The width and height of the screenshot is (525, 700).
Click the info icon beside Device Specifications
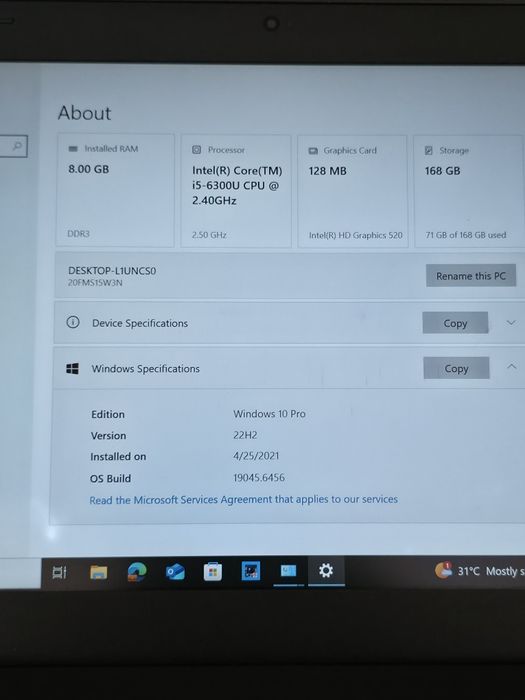click(73, 322)
